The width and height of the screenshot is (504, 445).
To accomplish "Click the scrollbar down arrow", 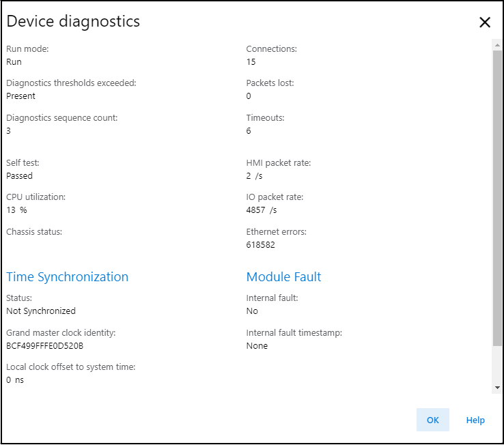I will (x=497, y=387).
